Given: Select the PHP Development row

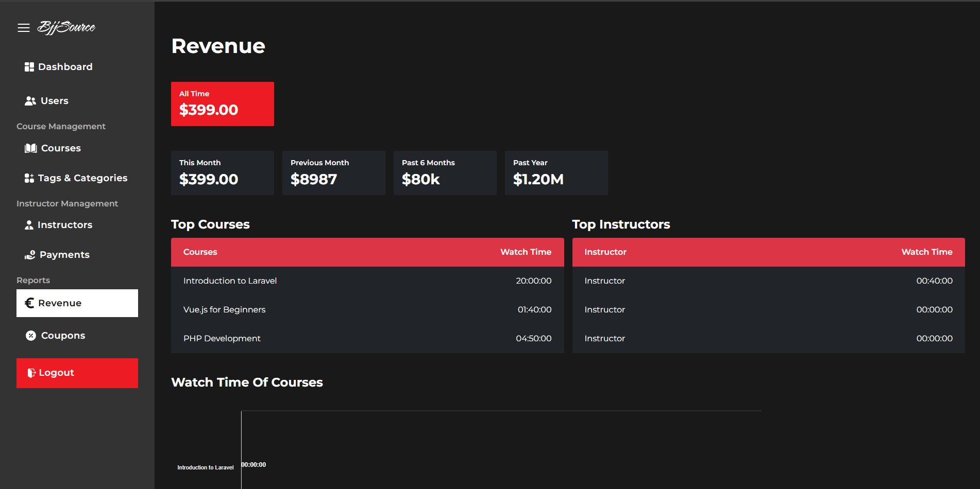Looking at the screenshot, I should click(367, 339).
